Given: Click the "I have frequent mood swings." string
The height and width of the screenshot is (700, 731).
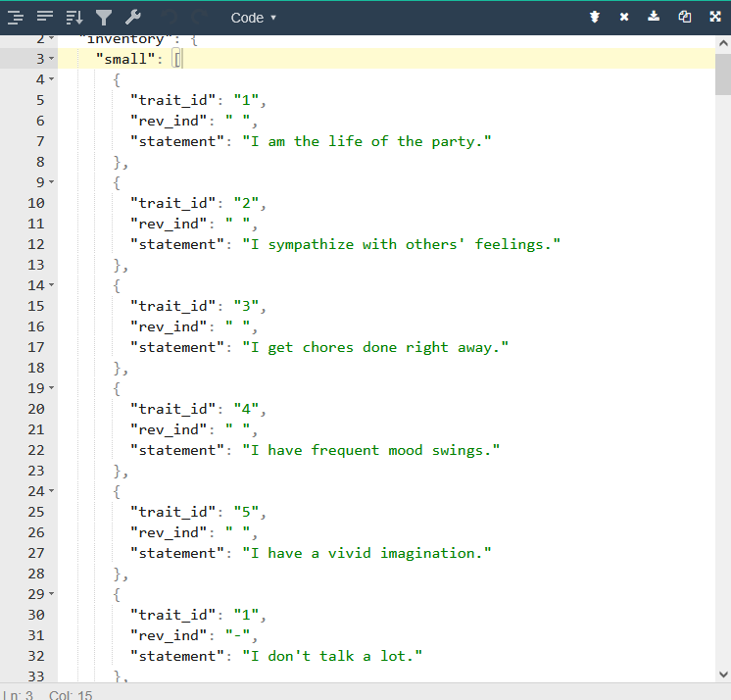Looking at the screenshot, I should [371, 450].
